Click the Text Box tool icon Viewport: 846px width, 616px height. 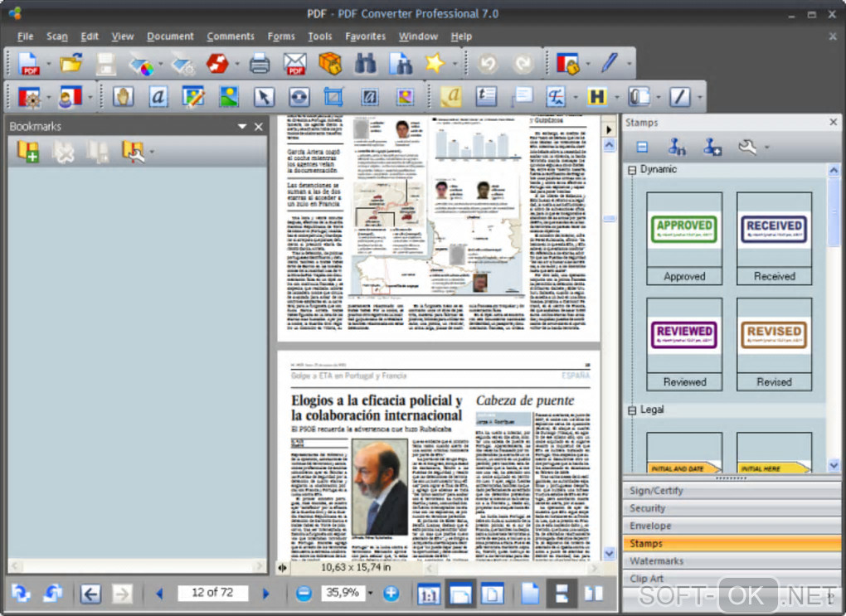[486, 97]
